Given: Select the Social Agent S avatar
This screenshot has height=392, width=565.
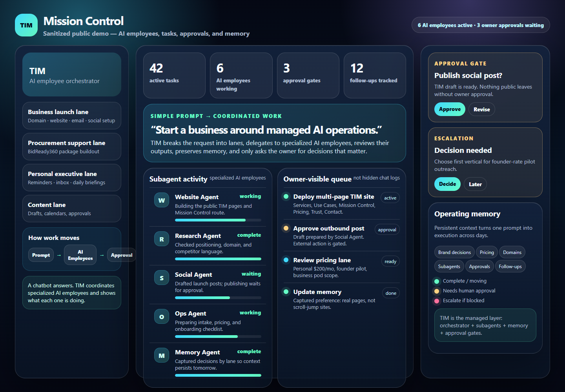Looking at the screenshot, I should (162, 278).
